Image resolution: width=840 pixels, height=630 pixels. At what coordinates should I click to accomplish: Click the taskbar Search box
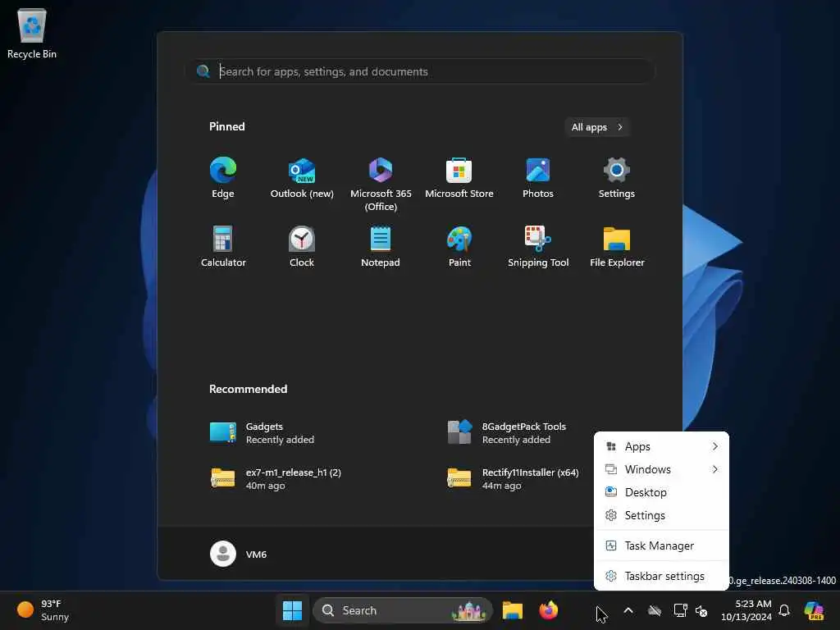[403, 610]
